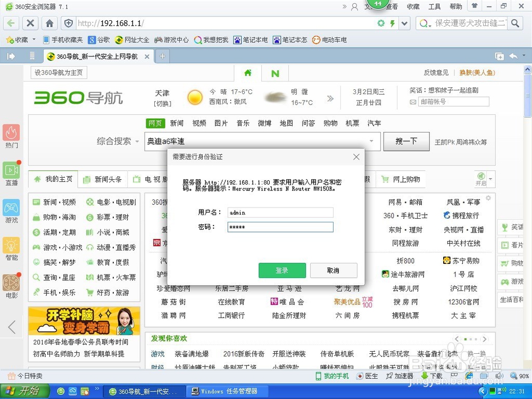Click the undo closed tab arrow icon
532x399 pixels.
[x=513, y=56]
